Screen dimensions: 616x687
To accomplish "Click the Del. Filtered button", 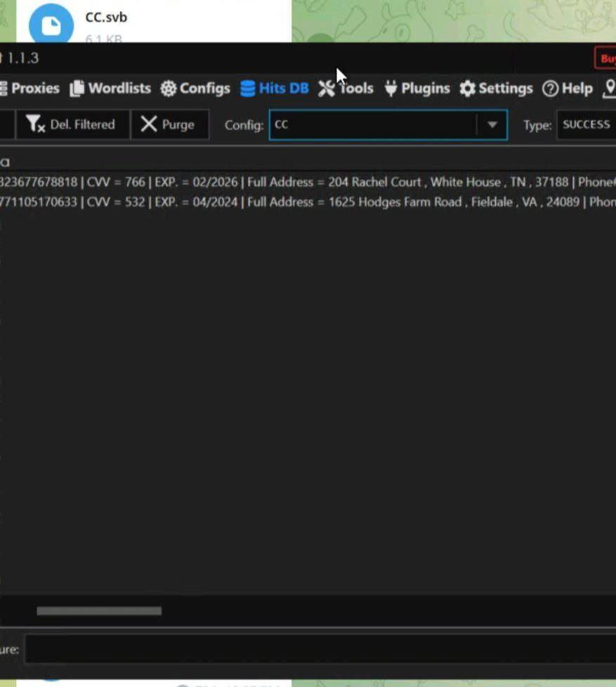I will point(73,124).
